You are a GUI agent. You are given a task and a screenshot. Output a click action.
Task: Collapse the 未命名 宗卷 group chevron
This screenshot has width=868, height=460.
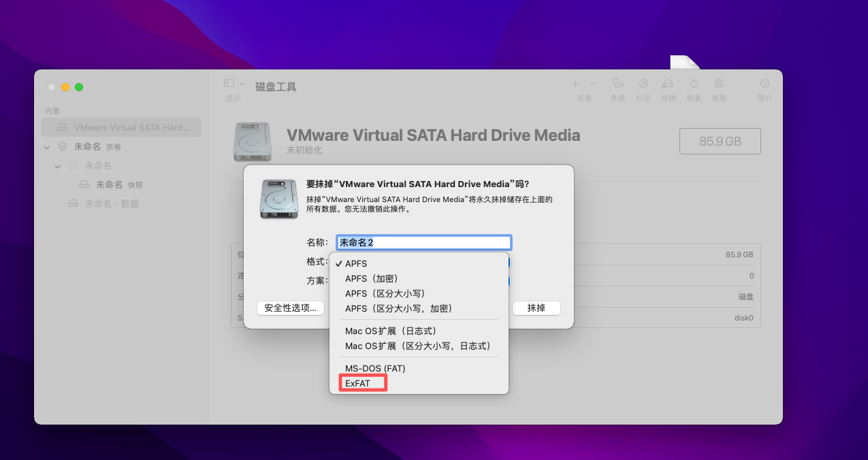[x=46, y=147]
